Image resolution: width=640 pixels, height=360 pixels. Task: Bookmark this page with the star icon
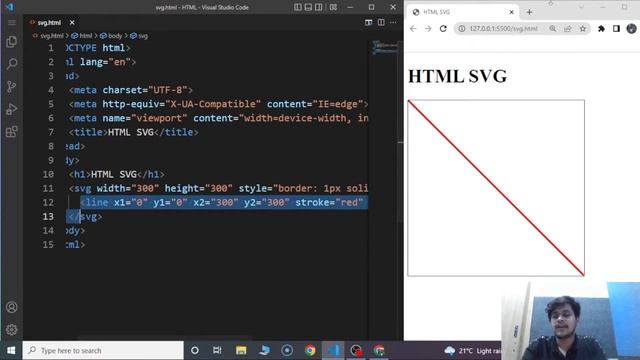click(x=583, y=29)
